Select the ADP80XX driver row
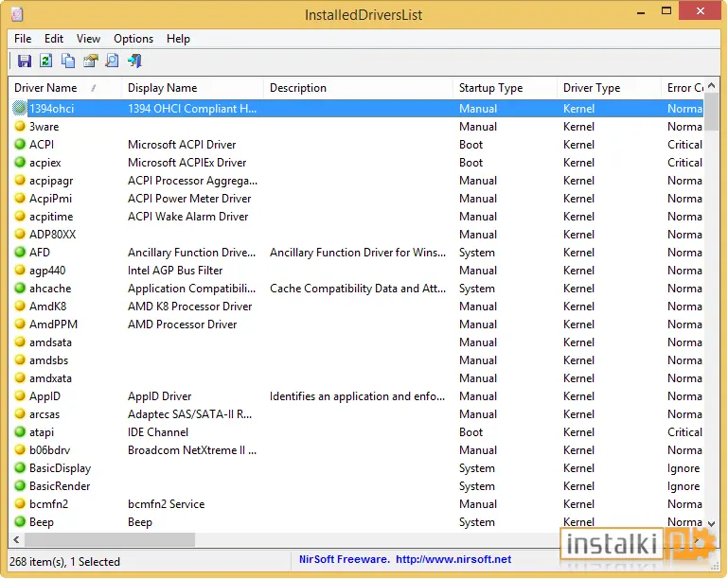Viewport: 728px width, 579px height. (x=356, y=235)
